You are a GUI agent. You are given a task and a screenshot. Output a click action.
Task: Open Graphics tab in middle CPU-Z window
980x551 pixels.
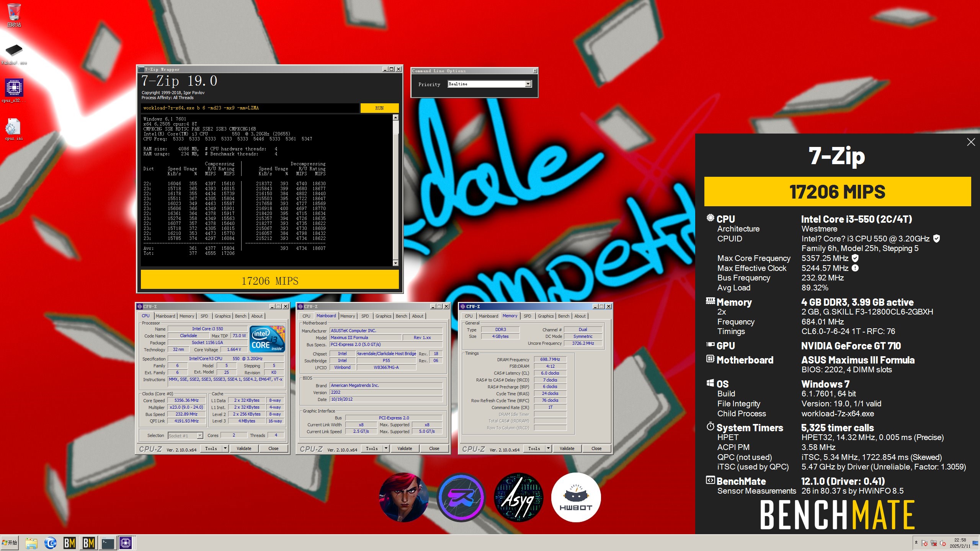(384, 316)
